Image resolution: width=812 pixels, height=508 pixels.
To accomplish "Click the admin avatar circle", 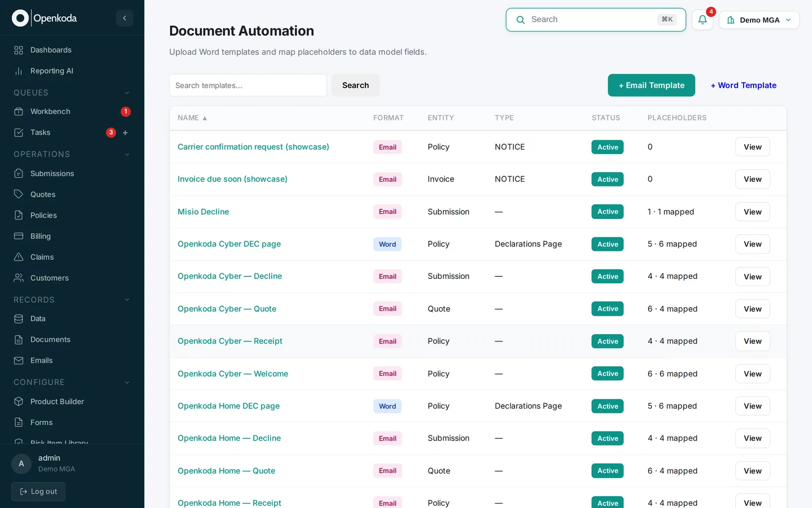I will pyautogui.click(x=21, y=463).
